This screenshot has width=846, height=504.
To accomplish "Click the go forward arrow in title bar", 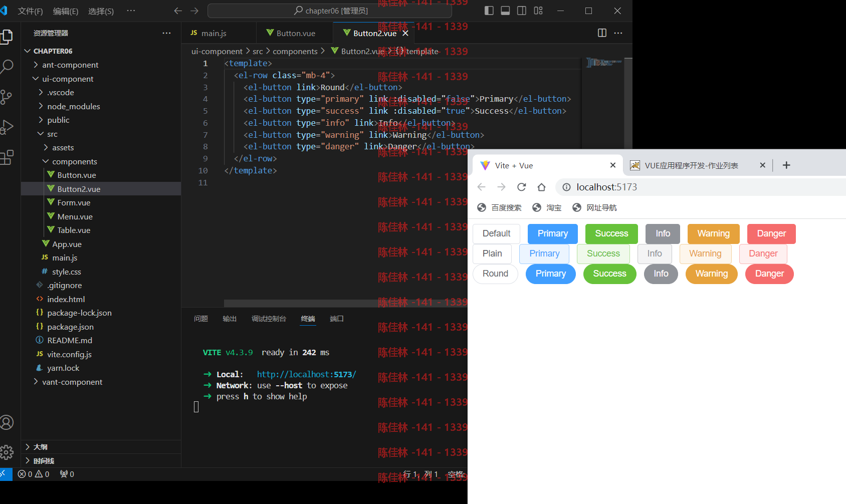I will [x=194, y=11].
